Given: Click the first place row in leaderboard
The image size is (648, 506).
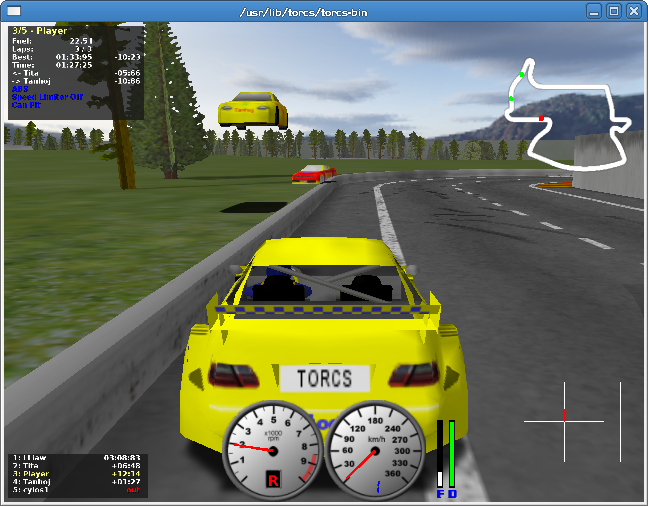Looking at the screenshot, I should click(x=76, y=458).
